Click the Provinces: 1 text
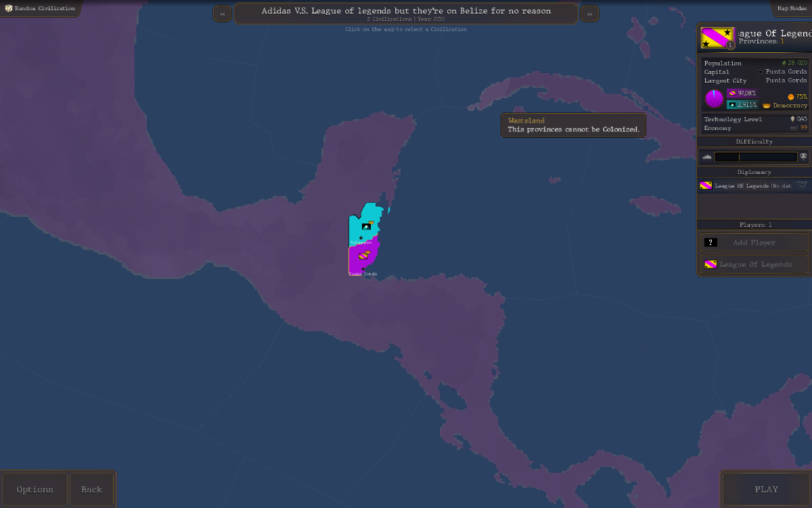The height and width of the screenshot is (508, 812). (x=761, y=41)
